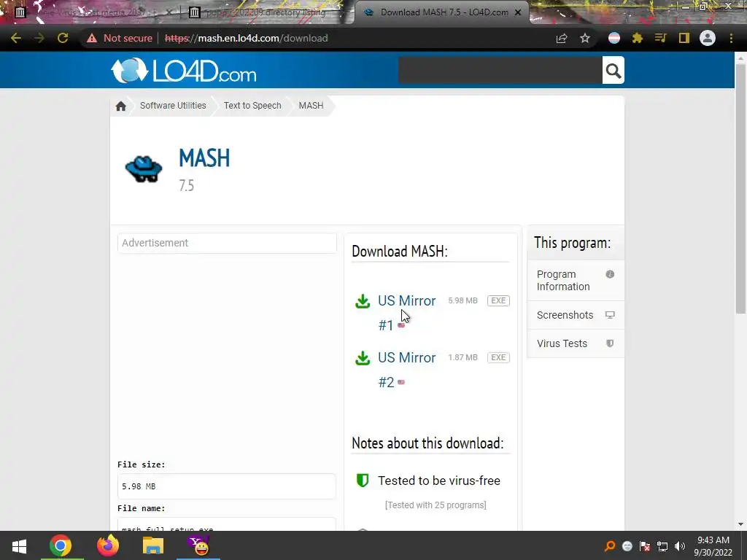Click the 'Tested to be virus-free' text

[438, 481]
